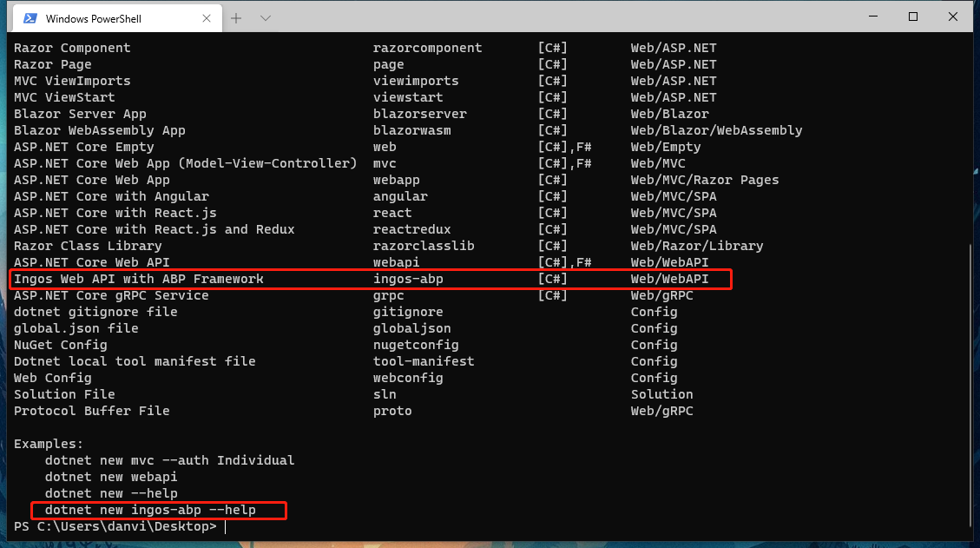Image resolution: width=980 pixels, height=548 pixels.
Task: Click 'Web Config' template name
Action: (x=52, y=378)
